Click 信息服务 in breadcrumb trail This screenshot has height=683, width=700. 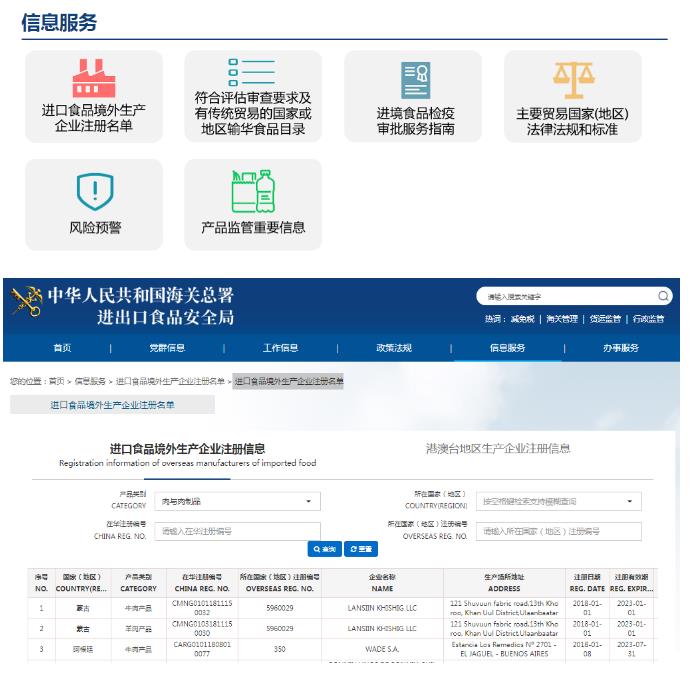click(x=90, y=381)
